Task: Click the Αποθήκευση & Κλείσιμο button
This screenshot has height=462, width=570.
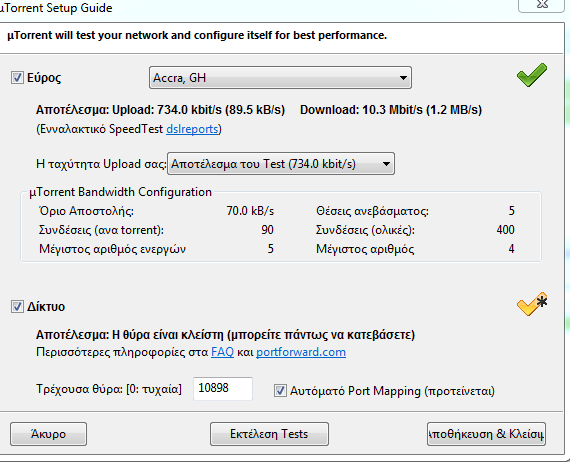Action: (x=486, y=434)
